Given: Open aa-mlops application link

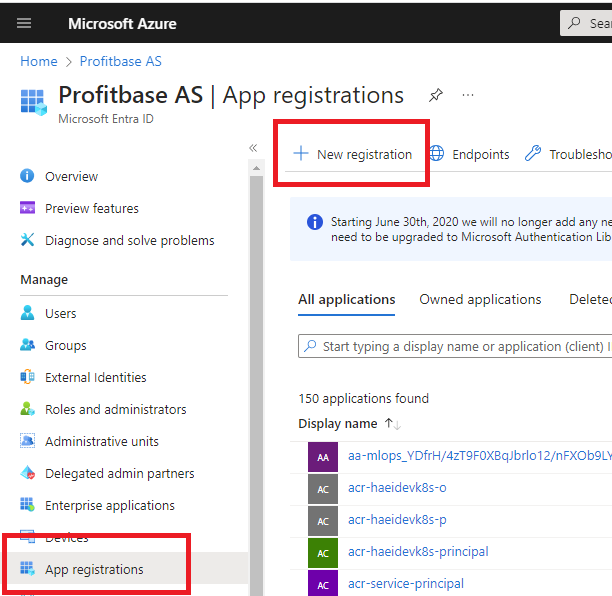Looking at the screenshot, I should pyautogui.click(x=480, y=456).
